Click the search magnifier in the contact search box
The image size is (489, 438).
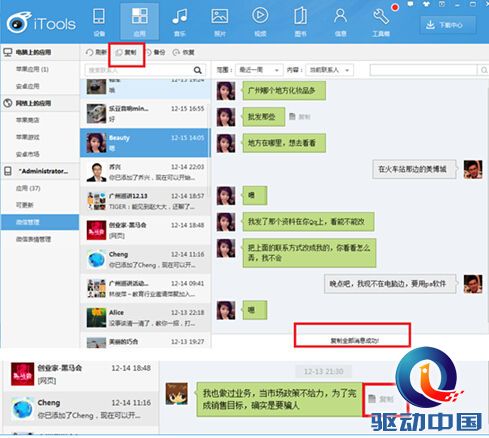tap(198, 70)
